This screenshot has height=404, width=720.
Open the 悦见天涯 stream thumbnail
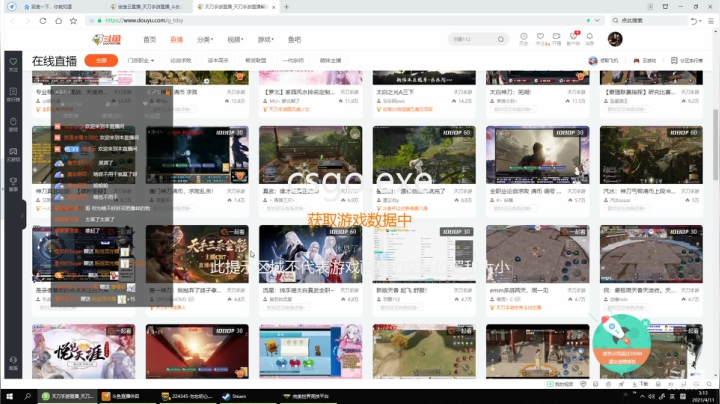pos(84,351)
